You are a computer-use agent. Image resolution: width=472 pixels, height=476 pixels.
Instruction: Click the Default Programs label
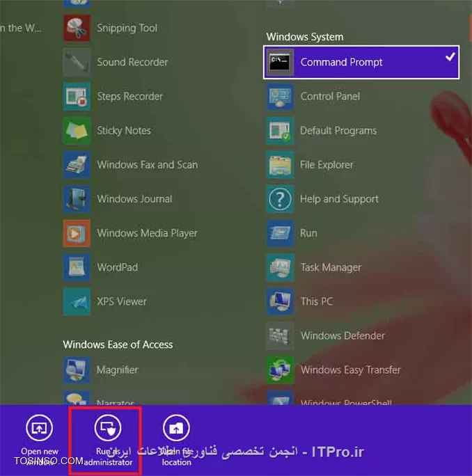pos(338,131)
